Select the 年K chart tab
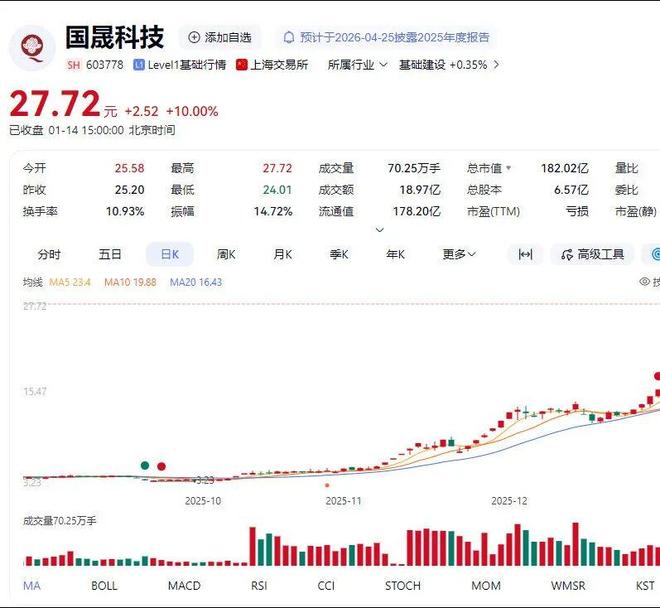 click(x=395, y=254)
